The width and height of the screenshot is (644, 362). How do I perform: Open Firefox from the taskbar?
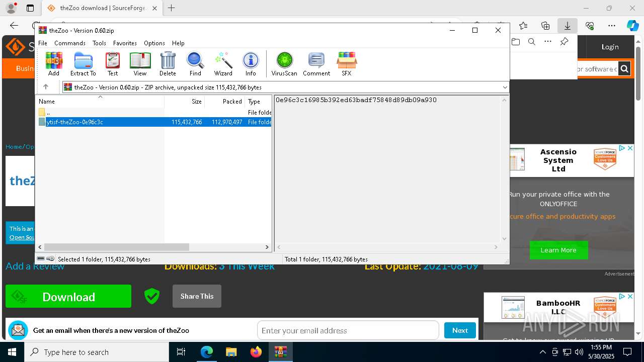256,352
